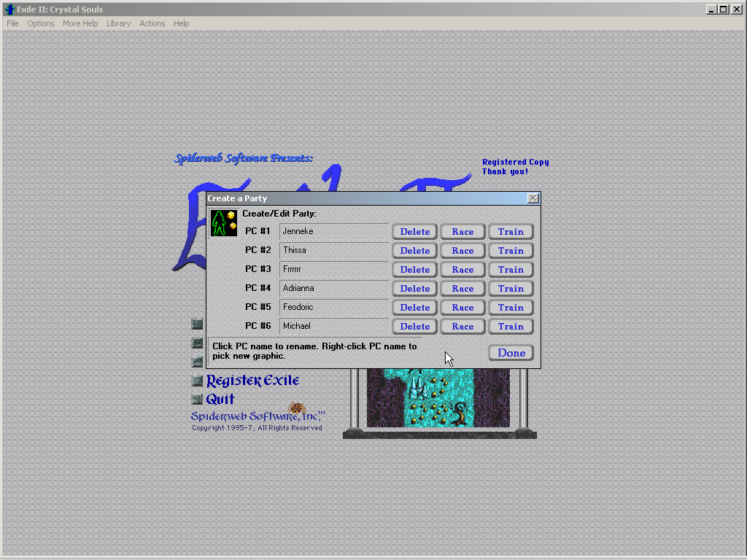This screenshot has height=560, width=747.
Task: Choose Race for PC #3 Frrrrrr
Action: click(x=462, y=270)
